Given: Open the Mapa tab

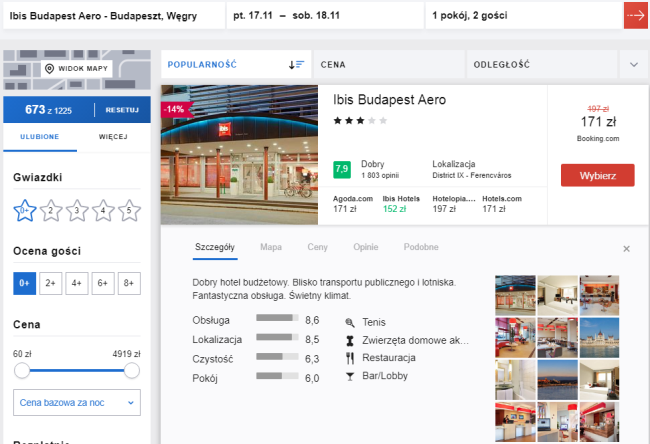Looking at the screenshot, I should 270,246.
